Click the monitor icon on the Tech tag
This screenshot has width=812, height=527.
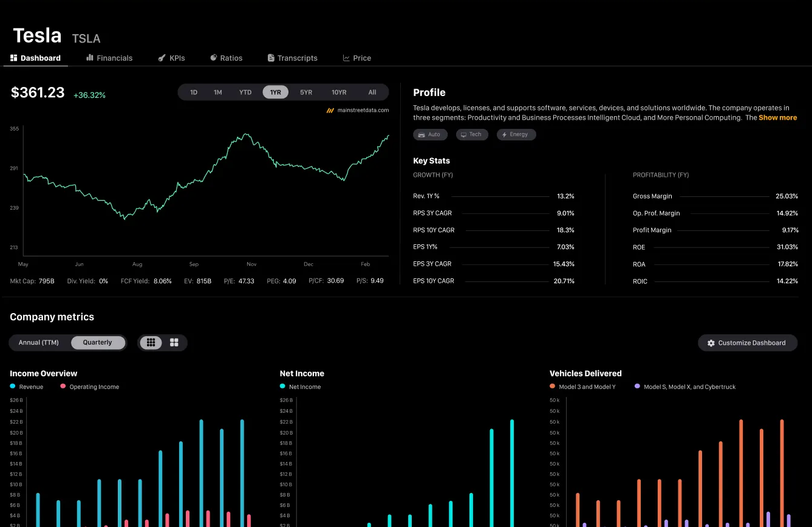463,134
